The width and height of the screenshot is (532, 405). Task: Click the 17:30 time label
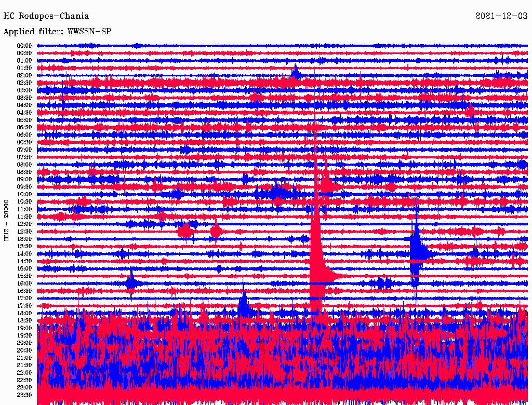[x=24, y=306]
